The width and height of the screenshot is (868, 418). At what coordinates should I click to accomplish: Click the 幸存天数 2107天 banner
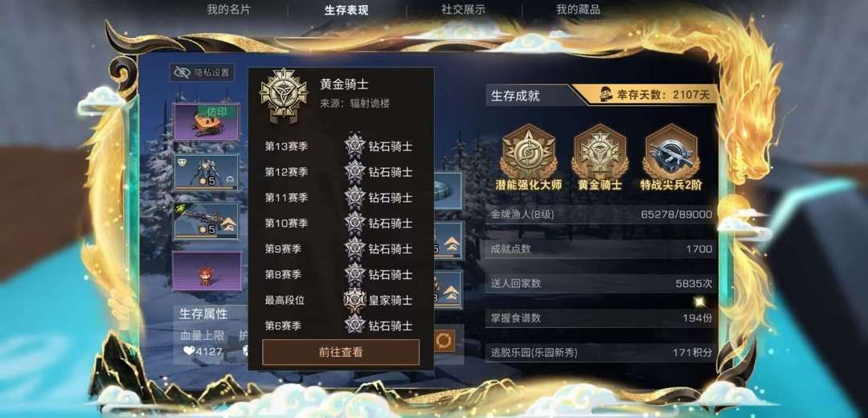click(x=645, y=95)
